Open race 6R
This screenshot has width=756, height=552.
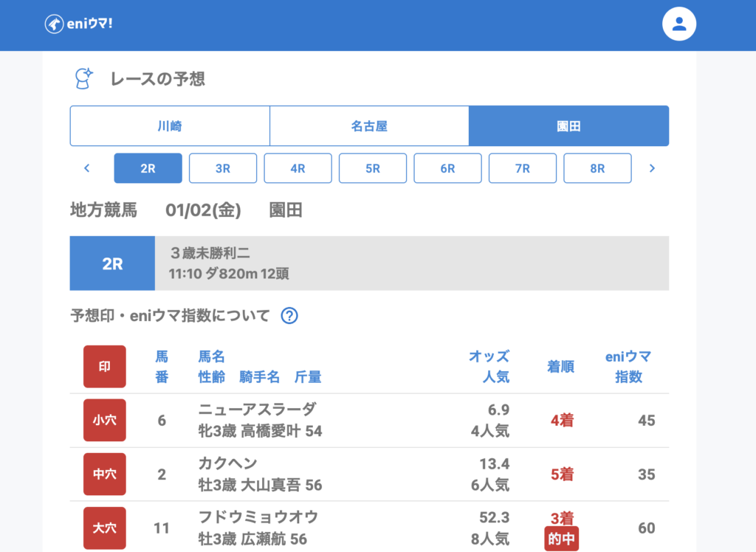click(x=447, y=168)
